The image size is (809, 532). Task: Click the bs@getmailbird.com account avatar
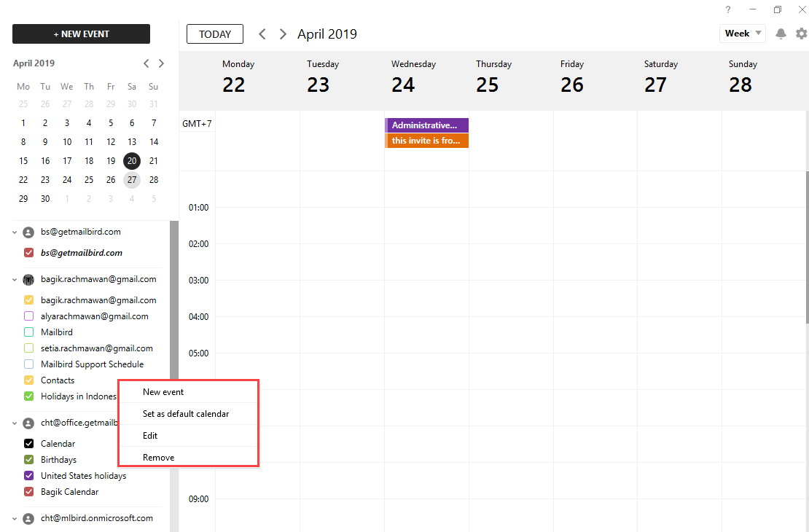point(28,231)
